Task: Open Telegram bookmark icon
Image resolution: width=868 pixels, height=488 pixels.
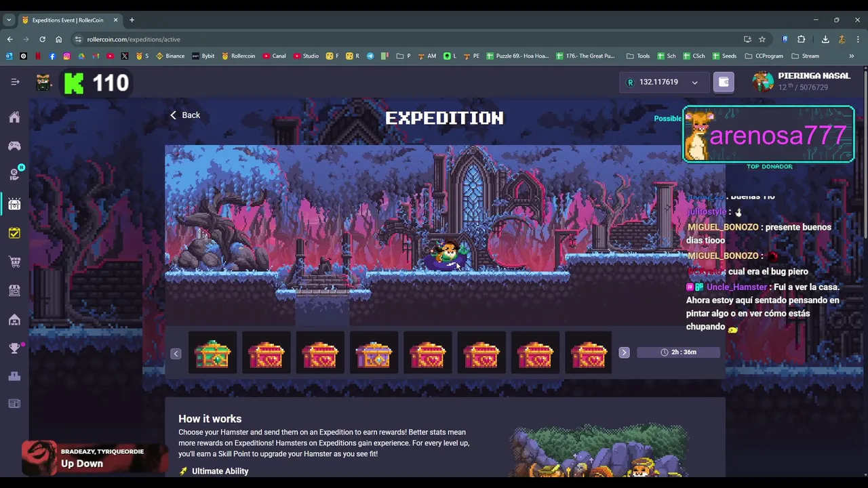Action: (370, 56)
